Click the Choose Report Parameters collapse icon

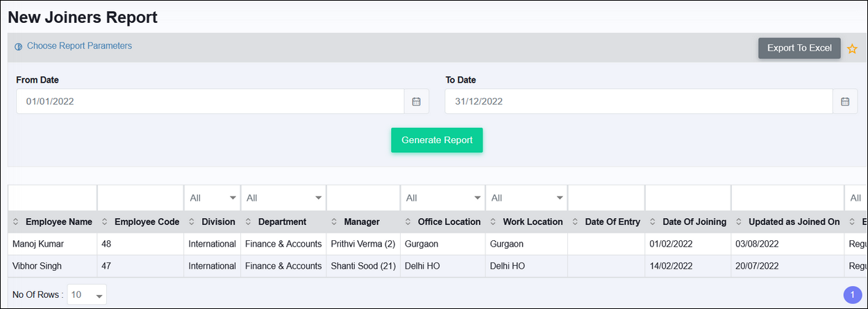coord(19,47)
